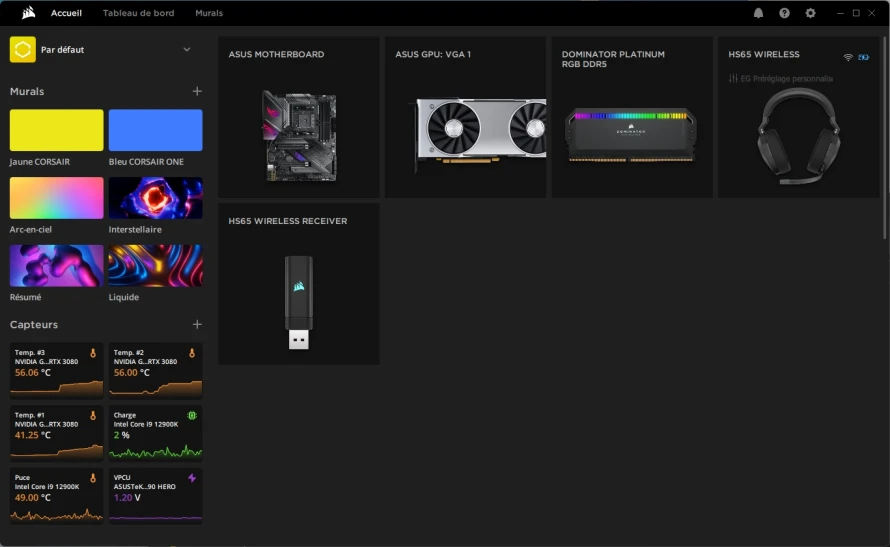
Task: Select the Jaune CORSAIR yellow mural
Action: click(57, 130)
